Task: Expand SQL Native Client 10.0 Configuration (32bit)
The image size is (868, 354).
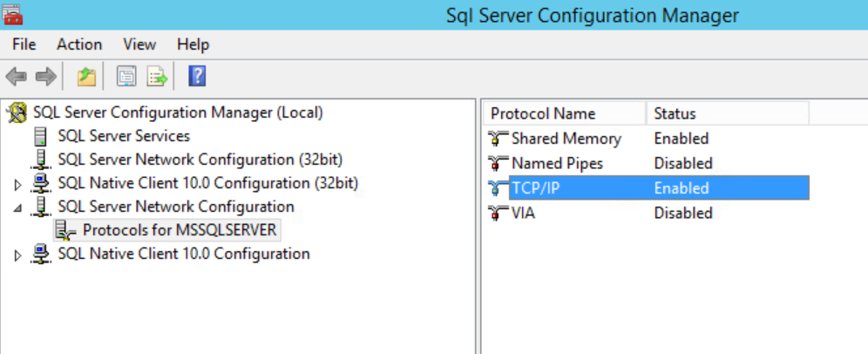Action: (17, 185)
